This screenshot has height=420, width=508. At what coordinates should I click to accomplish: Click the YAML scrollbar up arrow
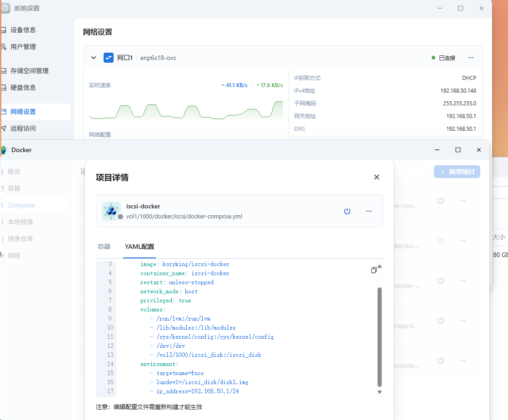coord(380,267)
